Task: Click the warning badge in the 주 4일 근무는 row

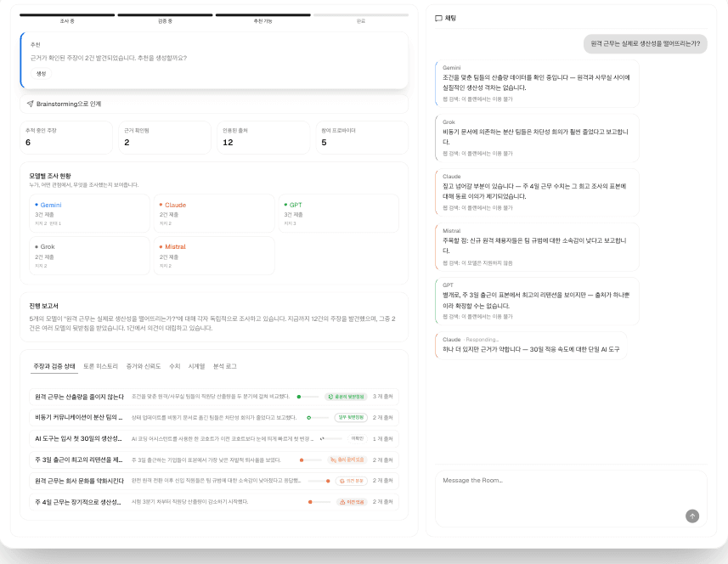Action: (x=352, y=502)
